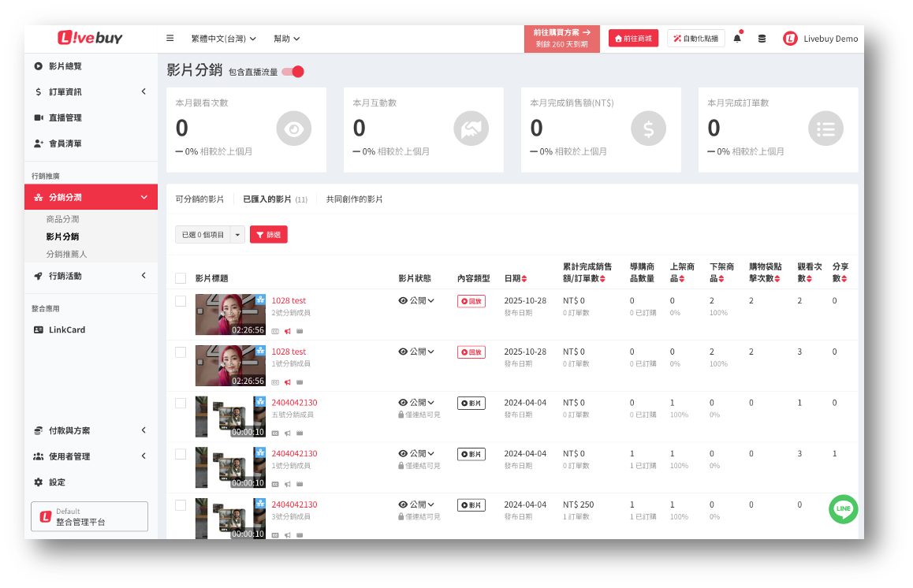The height and width of the screenshot is (588, 913).
Task: Click the 前往商城 button
Action: (633, 39)
